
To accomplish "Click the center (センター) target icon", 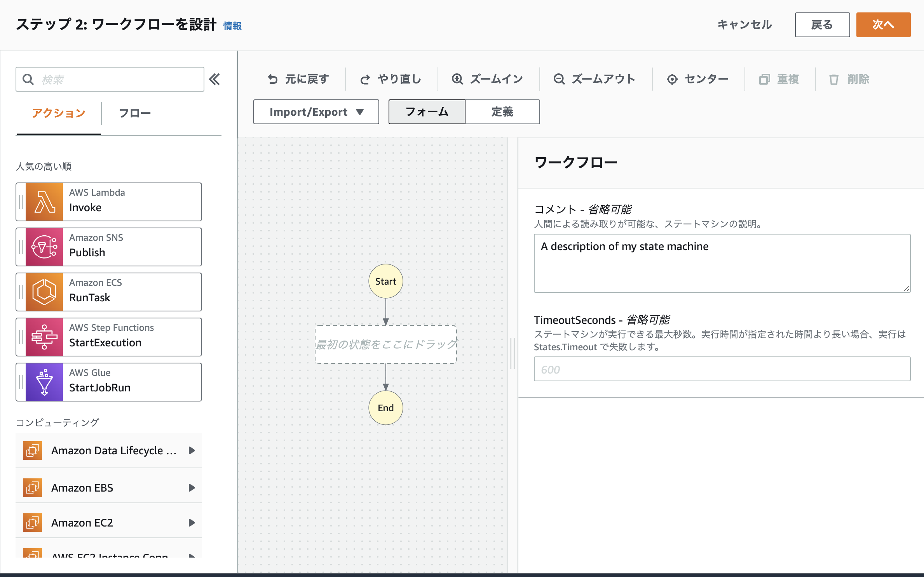I will pos(672,79).
